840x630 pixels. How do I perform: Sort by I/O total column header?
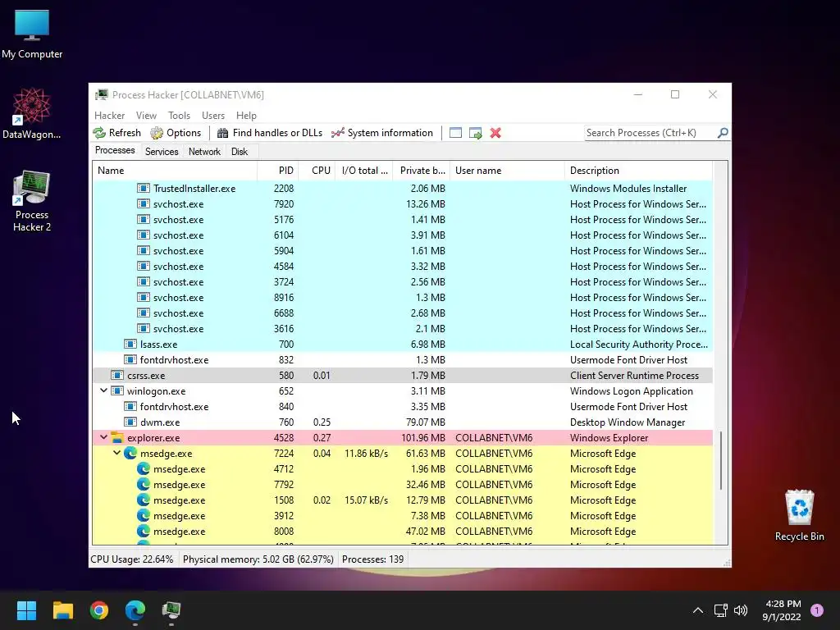[x=364, y=171]
